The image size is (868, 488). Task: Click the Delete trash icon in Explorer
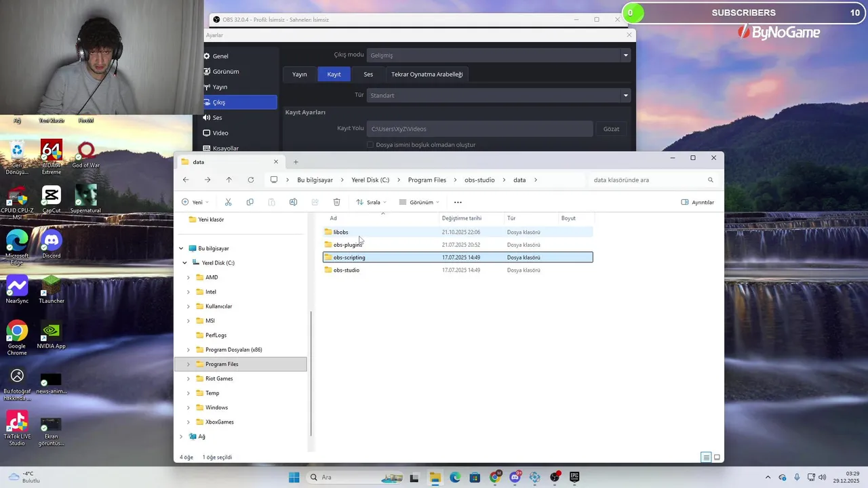pos(336,202)
